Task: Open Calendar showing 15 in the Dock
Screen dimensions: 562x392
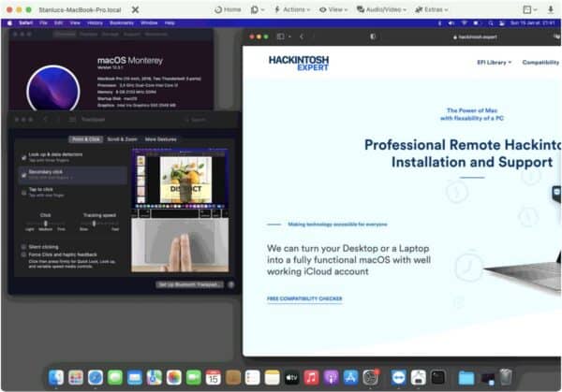Action: 214,377
